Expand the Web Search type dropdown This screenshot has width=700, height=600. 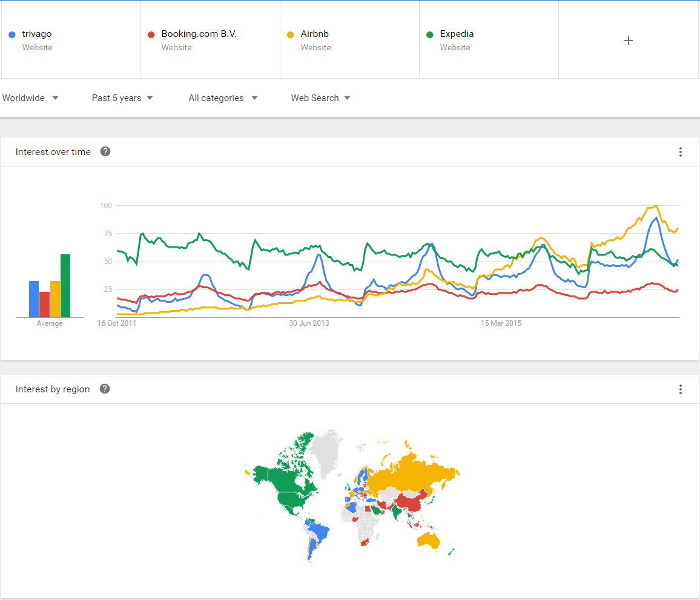click(320, 98)
